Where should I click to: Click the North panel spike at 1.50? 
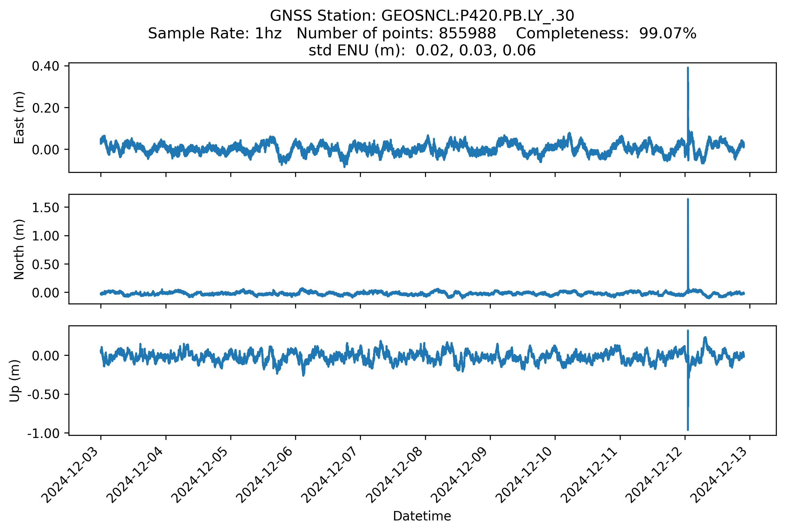coord(688,207)
